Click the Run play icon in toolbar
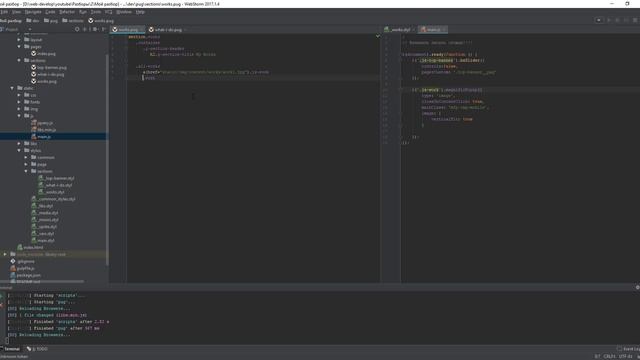The height and width of the screenshot is (360, 640). [x=609, y=20]
